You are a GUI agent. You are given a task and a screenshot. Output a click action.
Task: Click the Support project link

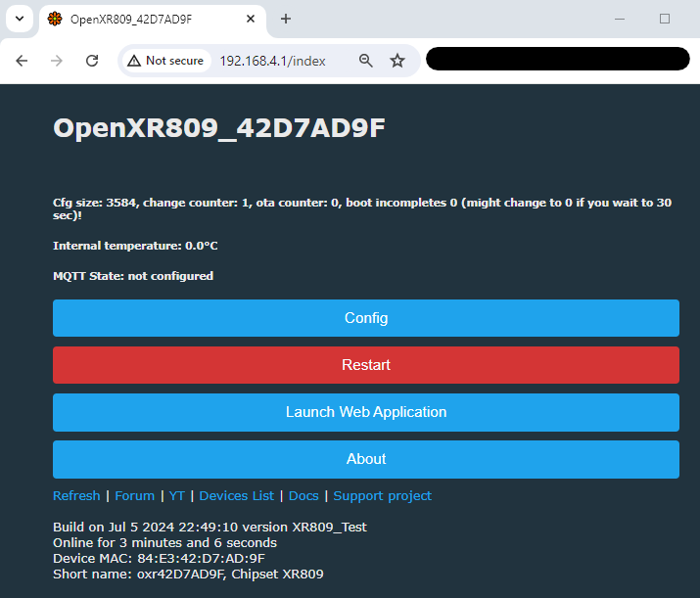coord(383,496)
